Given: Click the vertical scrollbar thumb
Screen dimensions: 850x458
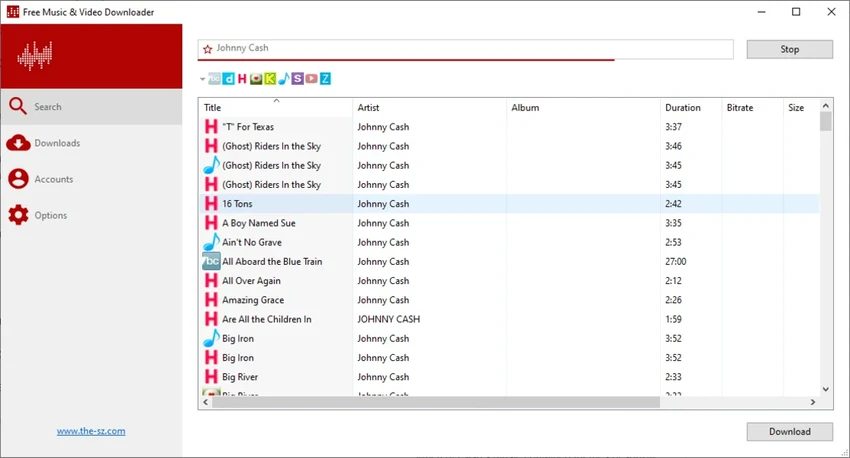Looking at the screenshot, I should (826, 121).
